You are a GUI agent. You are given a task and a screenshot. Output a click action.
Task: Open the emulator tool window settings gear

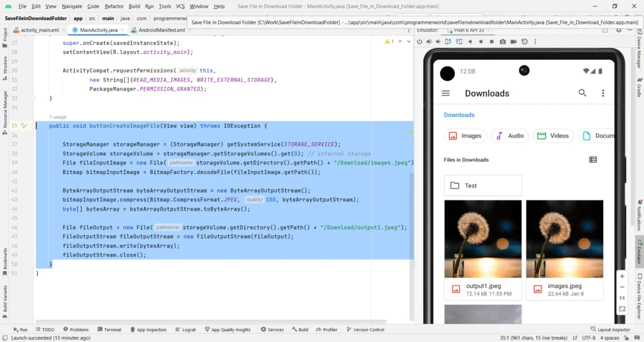click(619, 30)
